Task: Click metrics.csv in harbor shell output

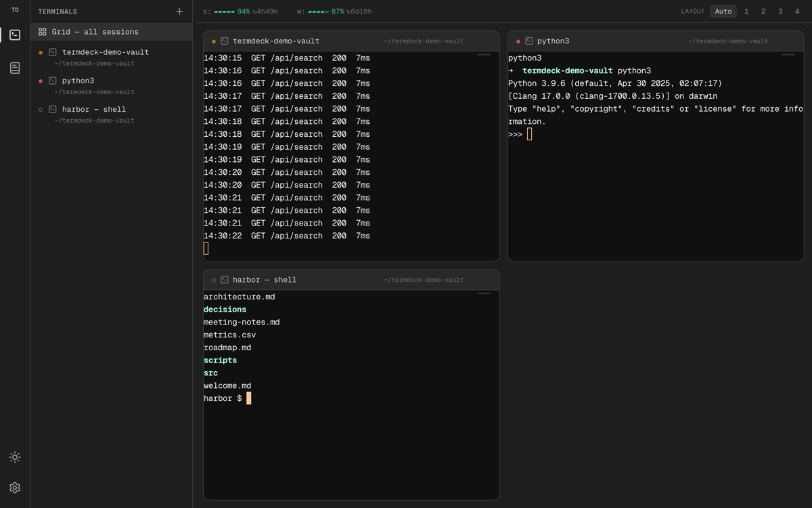Action: tap(230, 335)
